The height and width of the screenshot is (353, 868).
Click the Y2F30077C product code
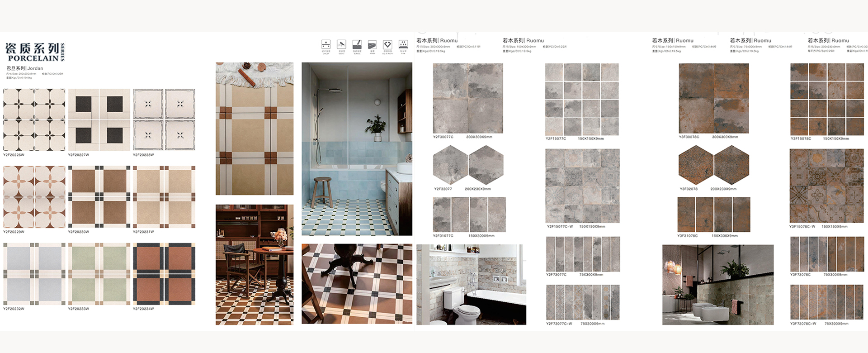tap(443, 137)
